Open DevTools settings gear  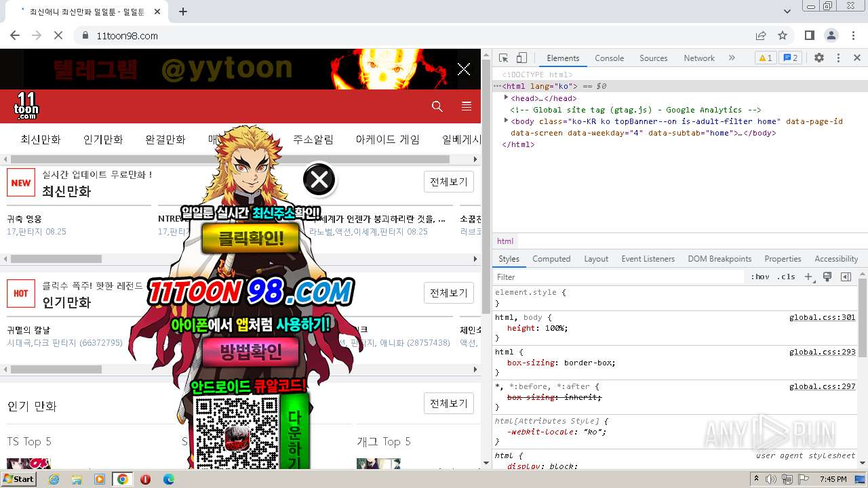tap(819, 58)
